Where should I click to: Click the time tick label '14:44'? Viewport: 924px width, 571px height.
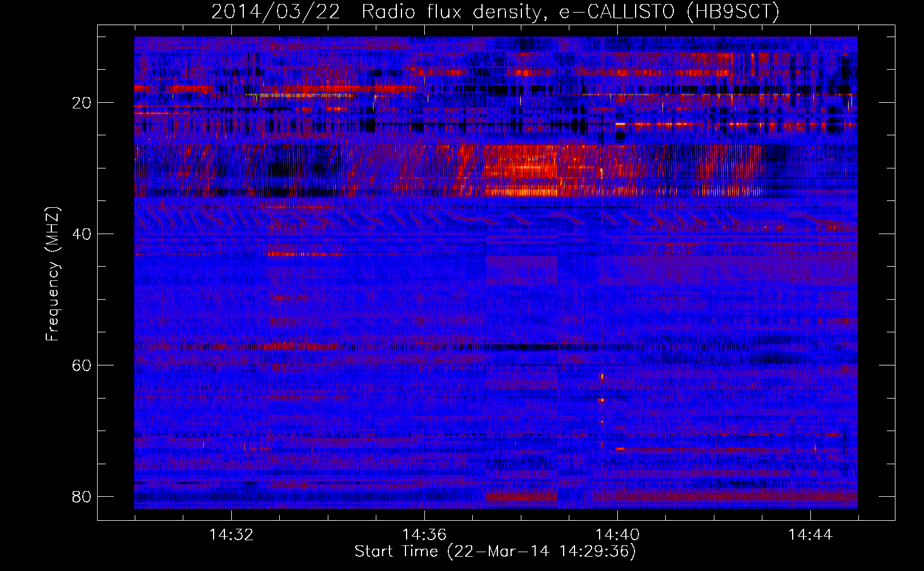click(x=810, y=535)
